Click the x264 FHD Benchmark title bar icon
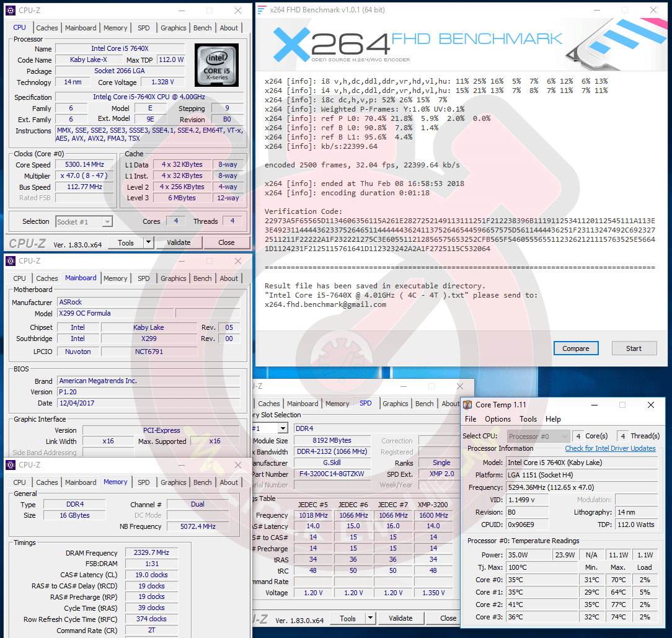 (262, 11)
